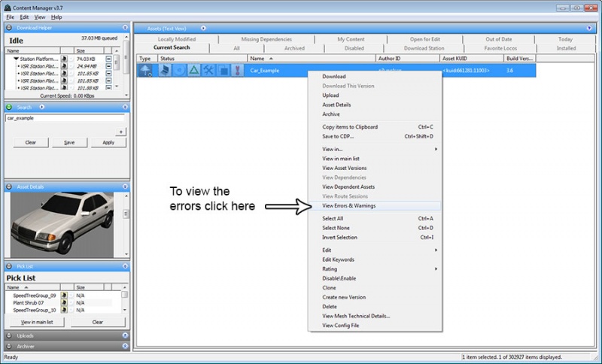Click the status icon beside Plant Shrub 07

click(64, 302)
